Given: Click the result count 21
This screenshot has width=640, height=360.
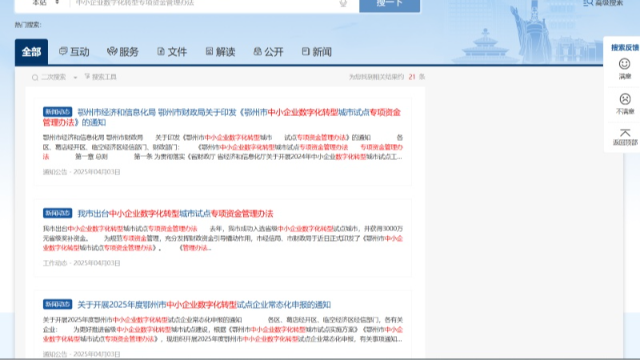Looking at the screenshot, I should (x=412, y=77).
